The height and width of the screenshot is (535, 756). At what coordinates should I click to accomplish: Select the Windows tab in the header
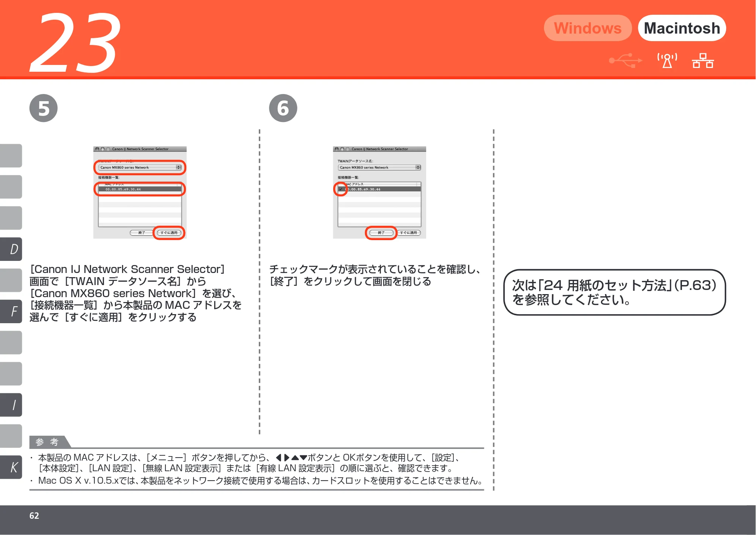point(587,28)
